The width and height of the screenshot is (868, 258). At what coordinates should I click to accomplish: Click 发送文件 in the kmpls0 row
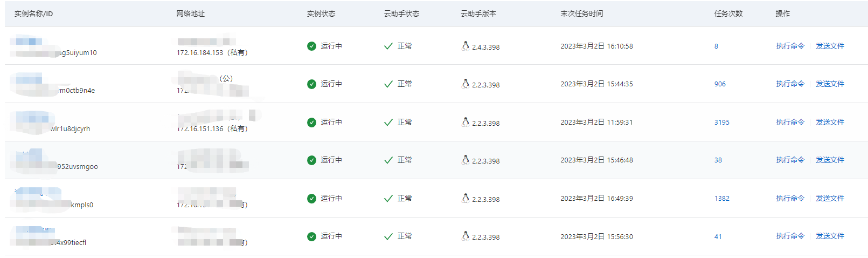(830, 199)
